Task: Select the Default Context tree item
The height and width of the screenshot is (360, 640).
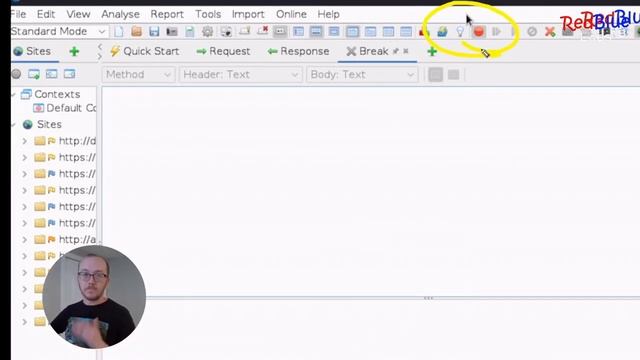Action: click(65, 108)
